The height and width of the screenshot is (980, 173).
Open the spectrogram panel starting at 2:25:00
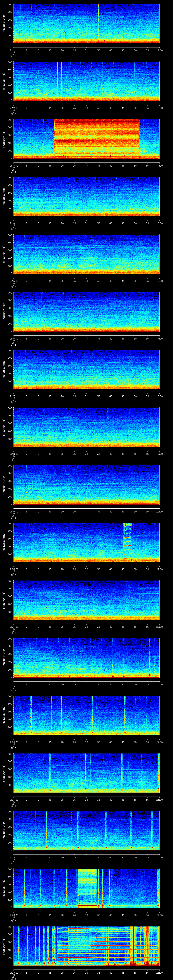point(86,831)
